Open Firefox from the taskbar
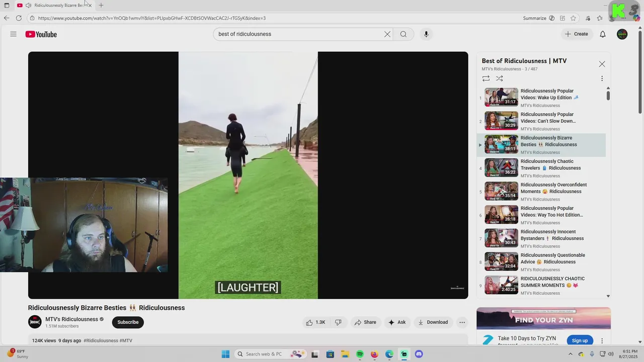This screenshot has height=362, width=644. click(x=374, y=354)
